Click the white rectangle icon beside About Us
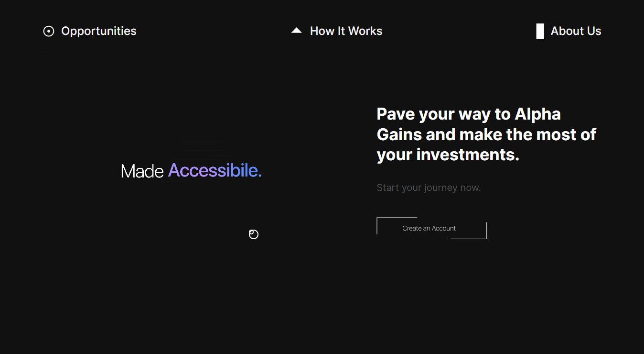The height and width of the screenshot is (354, 644). click(x=540, y=31)
